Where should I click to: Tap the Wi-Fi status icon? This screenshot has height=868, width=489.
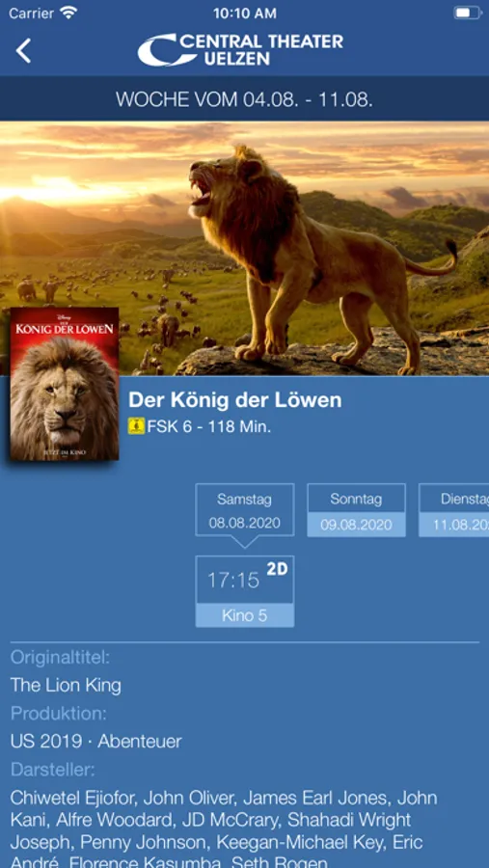(68, 14)
